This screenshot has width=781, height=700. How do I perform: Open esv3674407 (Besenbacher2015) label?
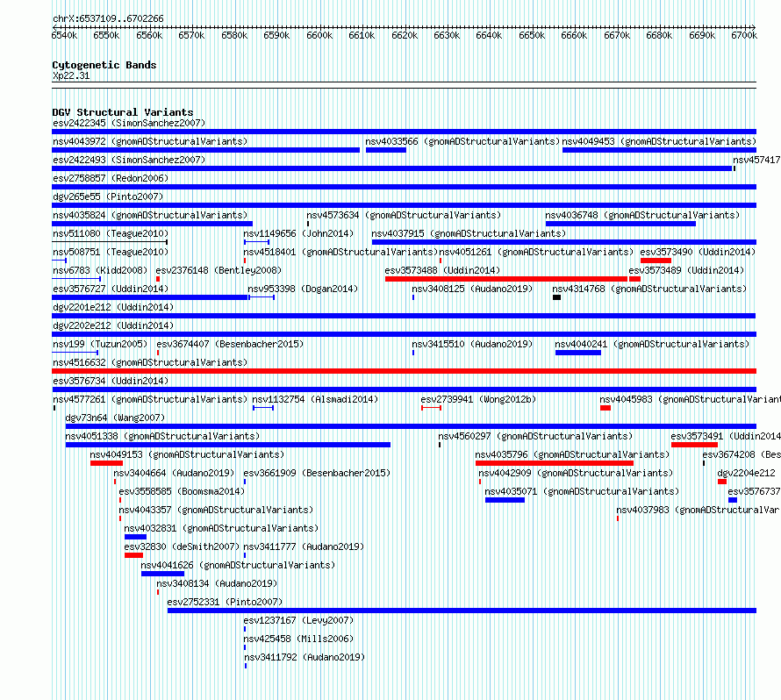pyautogui.click(x=230, y=344)
